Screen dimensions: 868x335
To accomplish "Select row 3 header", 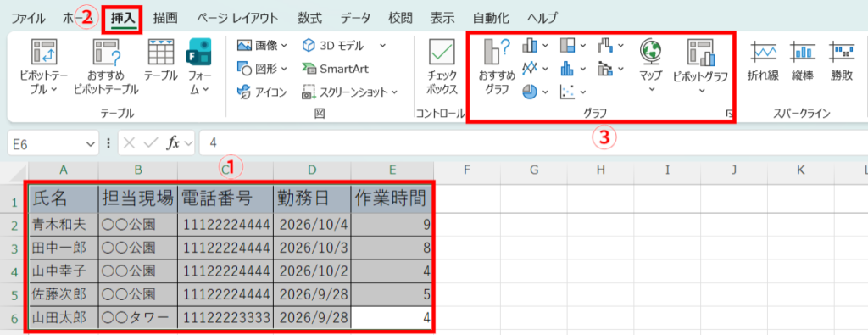I will 15,248.
